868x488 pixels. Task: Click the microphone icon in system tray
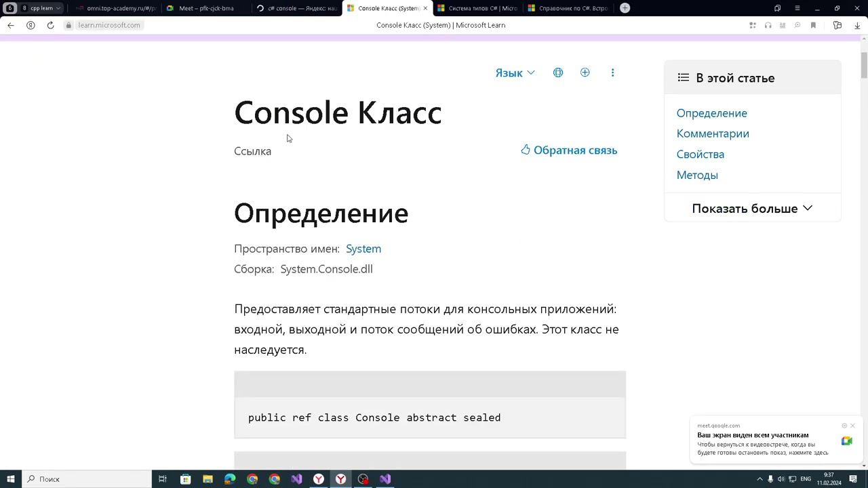[x=770, y=479]
